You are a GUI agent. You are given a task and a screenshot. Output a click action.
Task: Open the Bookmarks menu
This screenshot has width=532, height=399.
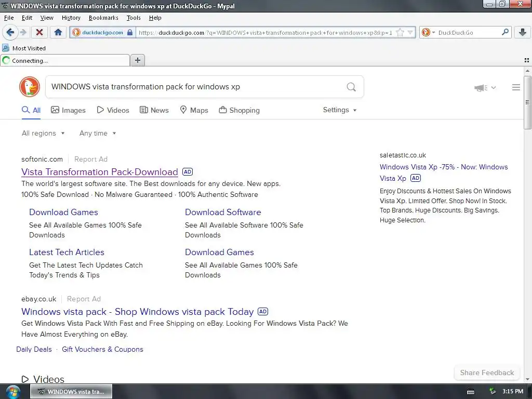click(103, 18)
